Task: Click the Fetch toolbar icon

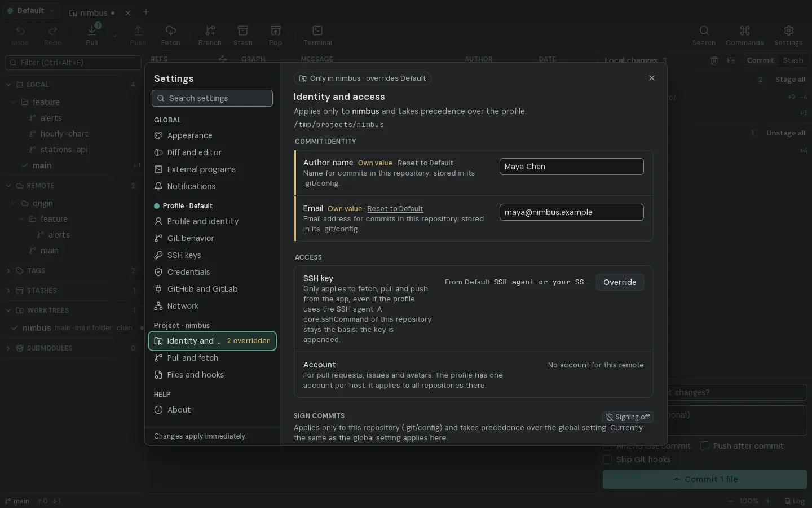Action: (170, 36)
